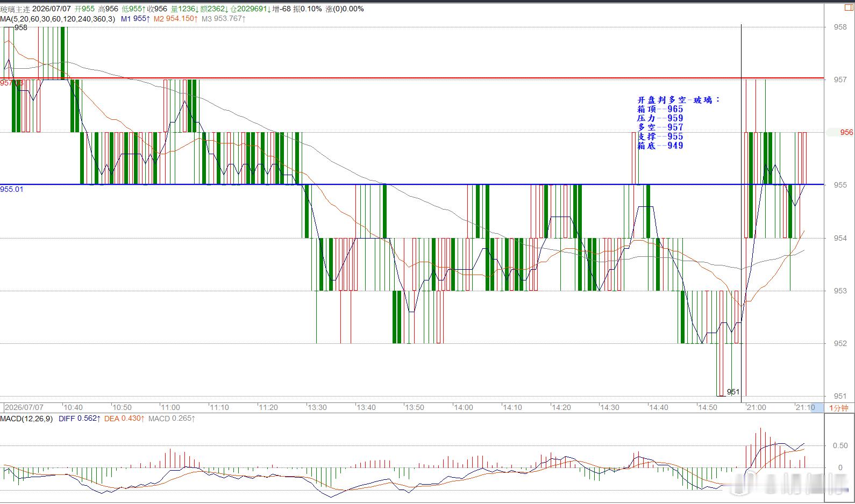The width and height of the screenshot is (855, 504).
Task: Open the 1分钟 period selector
Action: point(838,408)
